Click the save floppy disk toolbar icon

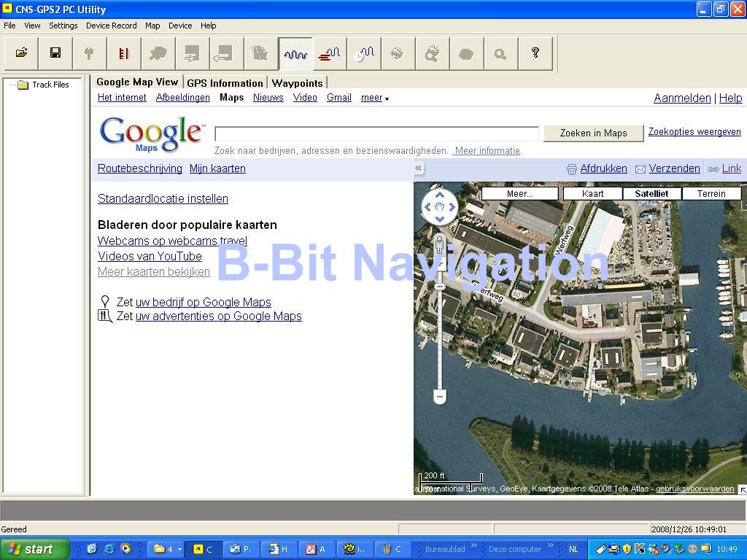pos(55,53)
